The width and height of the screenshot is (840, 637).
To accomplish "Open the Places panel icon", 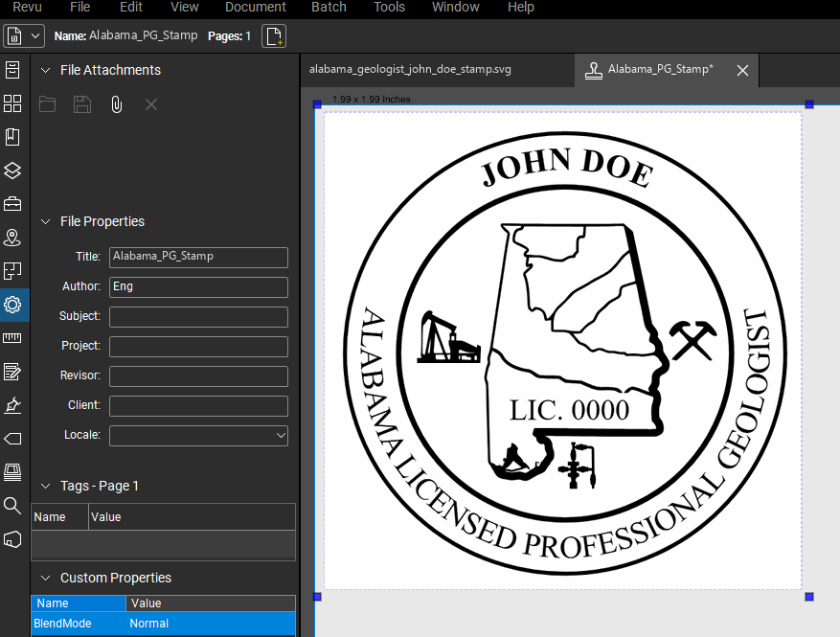I will 12,238.
